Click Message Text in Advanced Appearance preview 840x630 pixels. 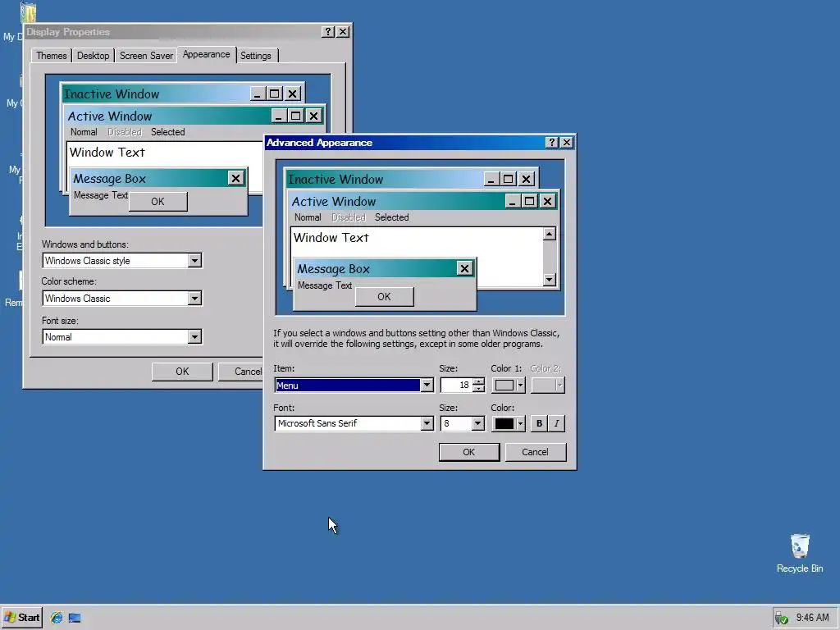(x=325, y=285)
